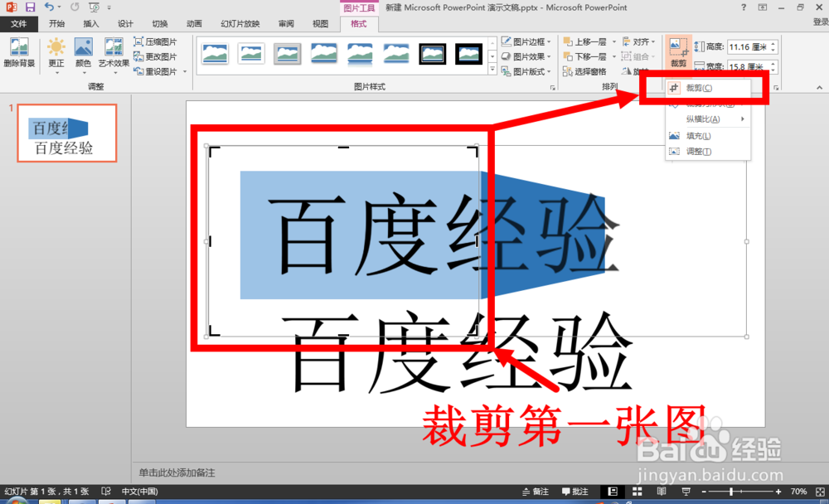
Task: Switch to the 幻灯片放映 tab
Action: coord(240,24)
